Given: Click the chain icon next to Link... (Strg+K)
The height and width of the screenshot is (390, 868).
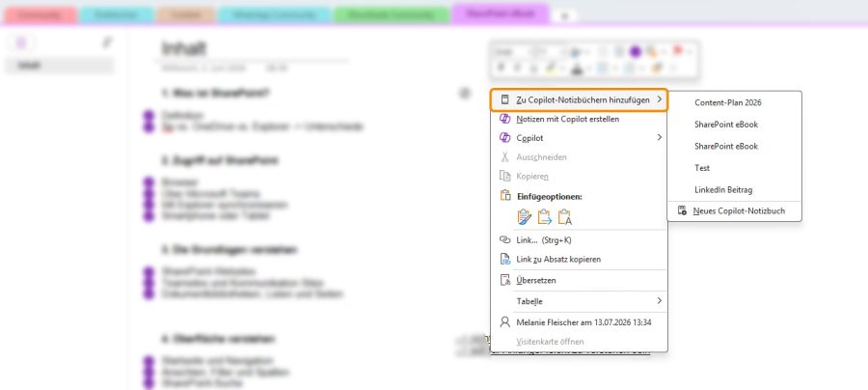Looking at the screenshot, I should [504, 239].
